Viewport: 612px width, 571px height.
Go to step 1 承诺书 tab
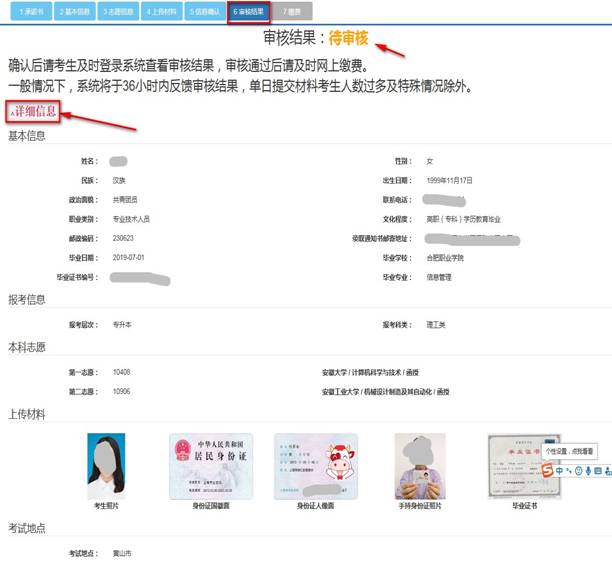tap(28, 12)
